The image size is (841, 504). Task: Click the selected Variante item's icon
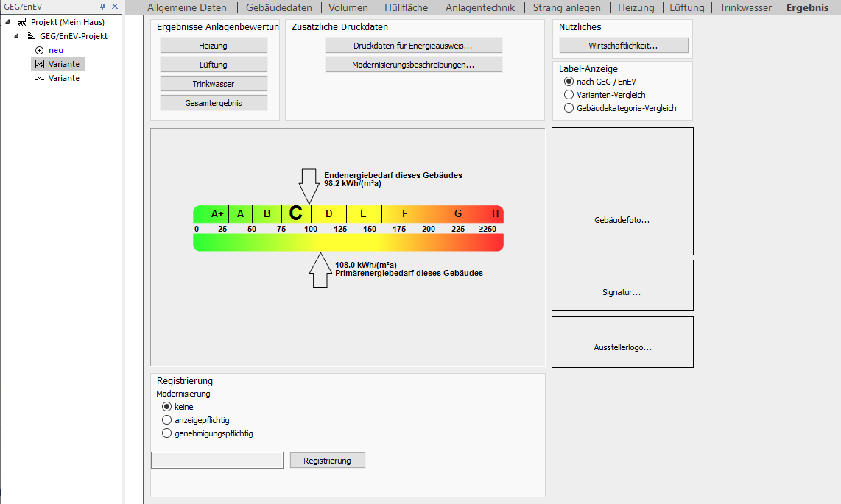coord(39,64)
